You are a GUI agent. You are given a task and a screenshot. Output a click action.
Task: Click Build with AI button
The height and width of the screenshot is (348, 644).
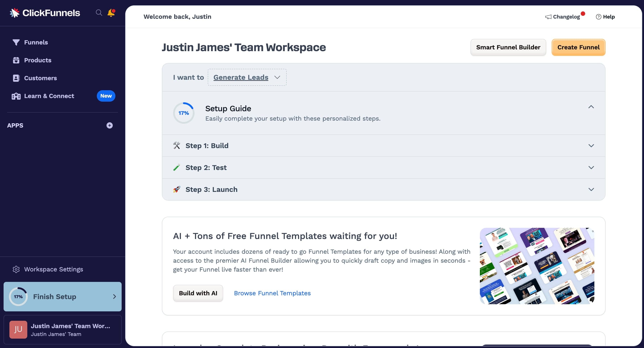(198, 293)
